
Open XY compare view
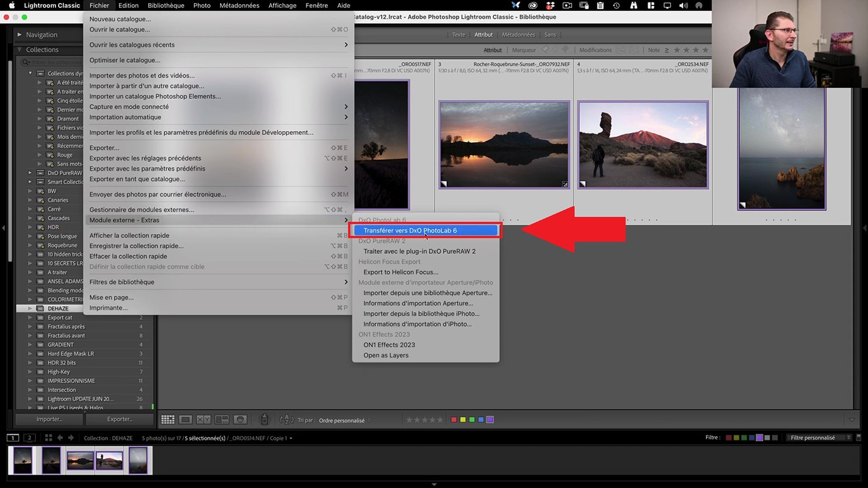tap(204, 420)
